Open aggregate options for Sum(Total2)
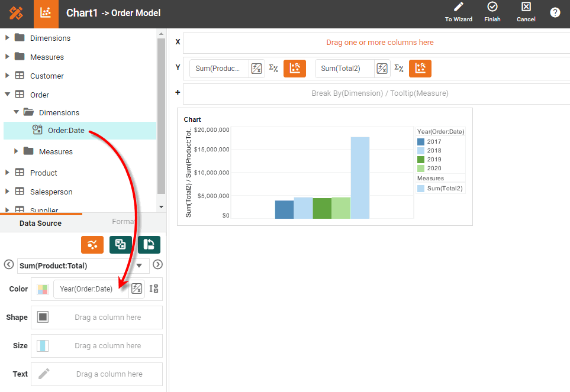The width and height of the screenshot is (570, 392). coord(399,69)
